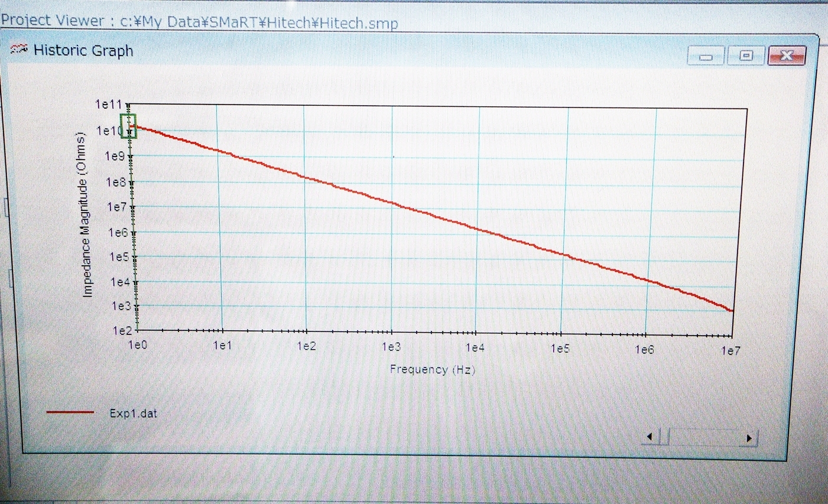The height and width of the screenshot is (504, 828).
Task: Click the 1e2 impedance axis label
Action: (122, 330)
